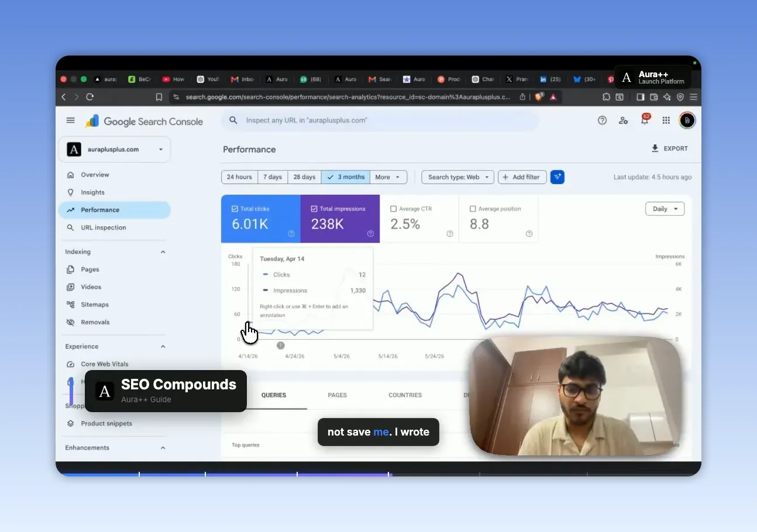757x532 pixels.
Task: Click the Brave shields lion icon
Action: coord(539,97)
